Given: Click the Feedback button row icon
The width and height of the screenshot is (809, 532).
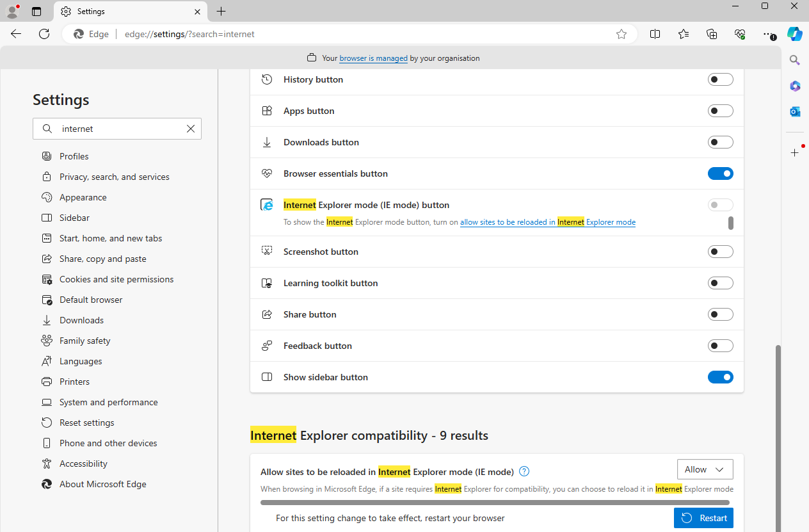Looking at the screenshot, I should point(268,346).
